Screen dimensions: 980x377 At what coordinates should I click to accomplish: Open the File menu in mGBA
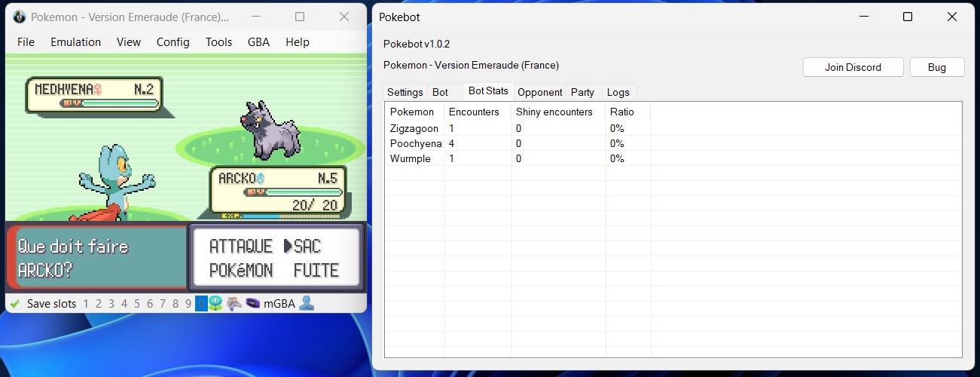pos(26,42)
